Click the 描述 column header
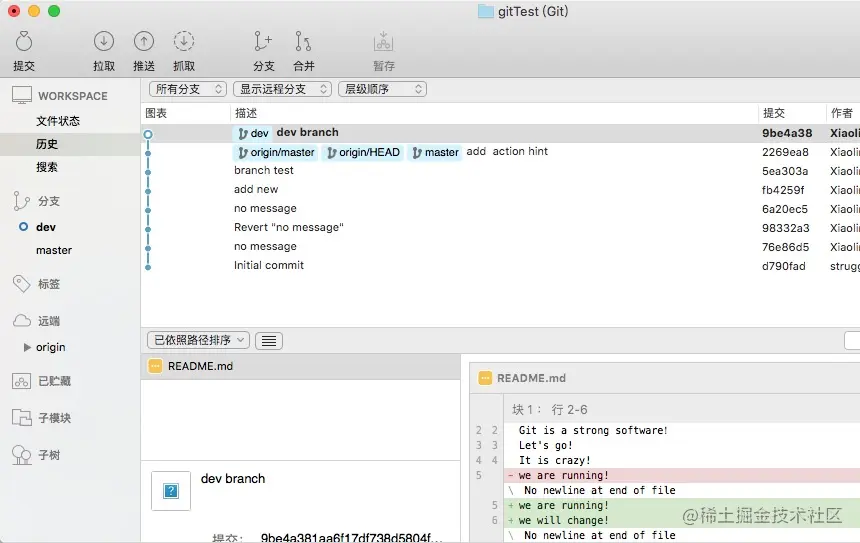860x543 pixels. pos(246,113)
